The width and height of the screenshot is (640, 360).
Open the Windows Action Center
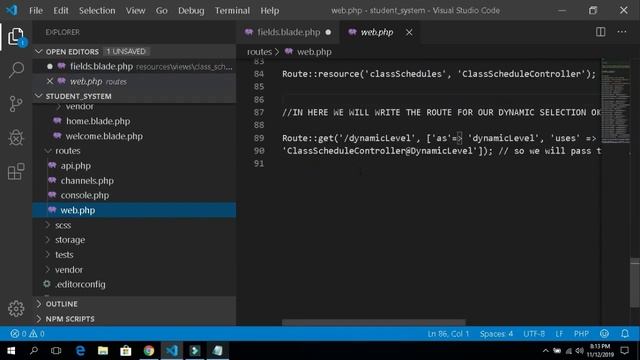(624, 351)
